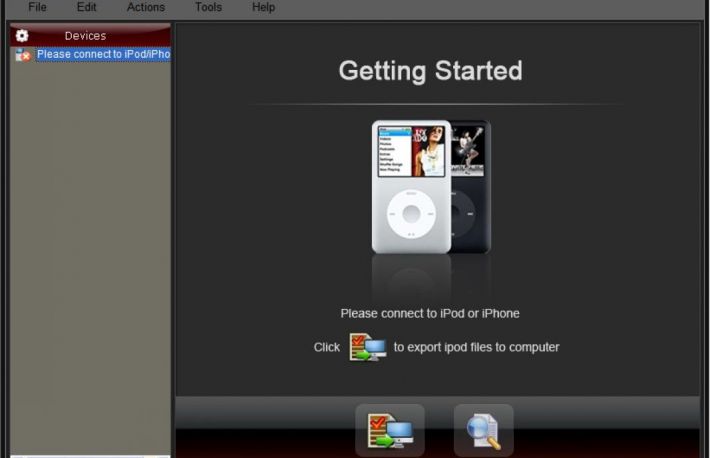The height and width of the screenshot is (458, 710).
Task: Click the gear icon in Devices header
Action: (x=22, y=35)
